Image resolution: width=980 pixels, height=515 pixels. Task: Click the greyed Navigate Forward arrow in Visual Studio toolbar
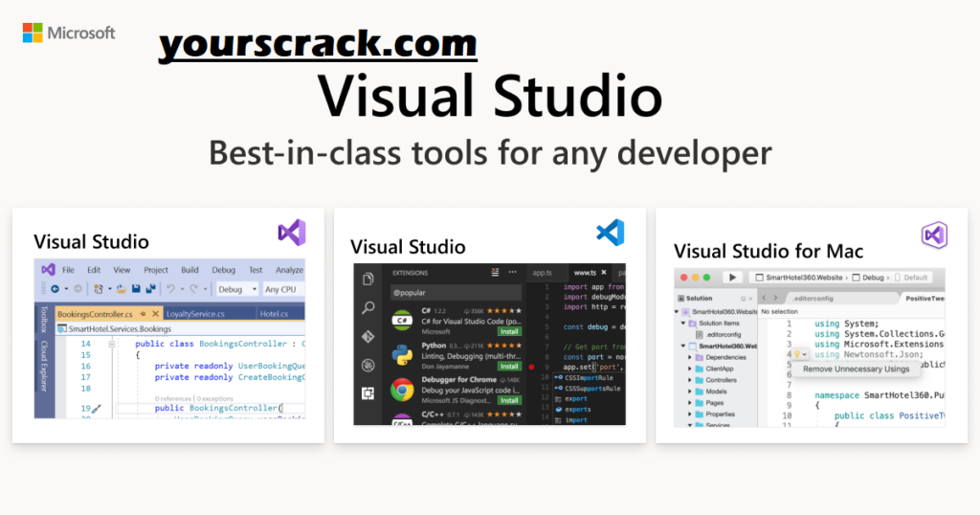pyautogui.click(x=78, y=289)
